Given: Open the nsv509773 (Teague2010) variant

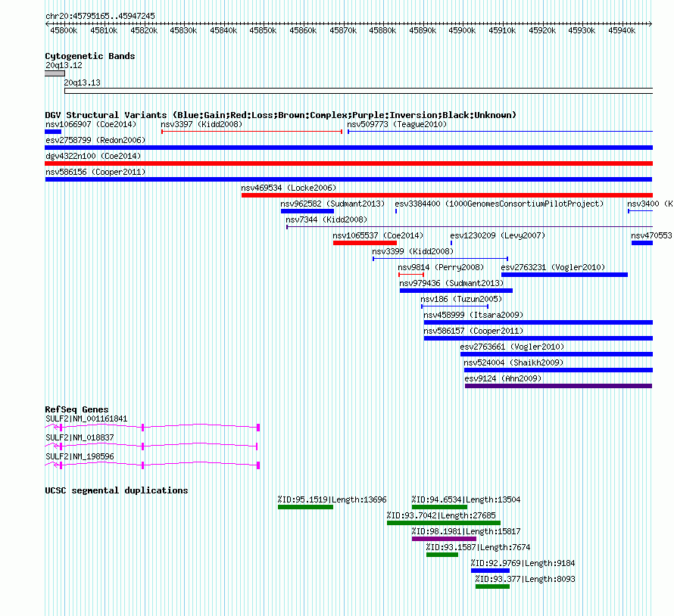Looking at the screenshot, I should coord(500,132).
